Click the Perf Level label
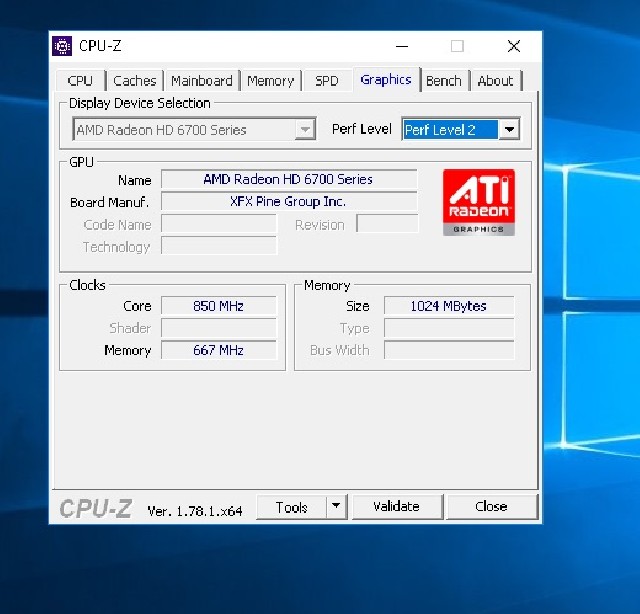 tap(362, 129)
